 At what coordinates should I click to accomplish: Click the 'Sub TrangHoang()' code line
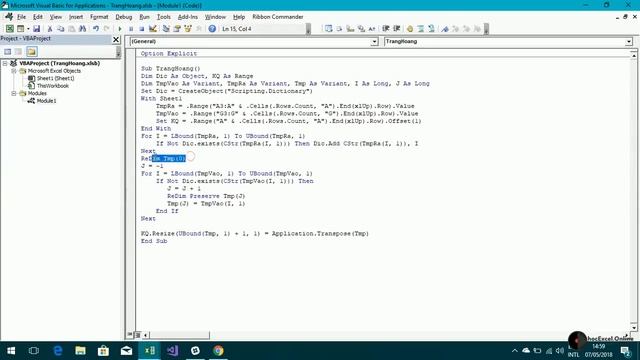click(171, 69)
